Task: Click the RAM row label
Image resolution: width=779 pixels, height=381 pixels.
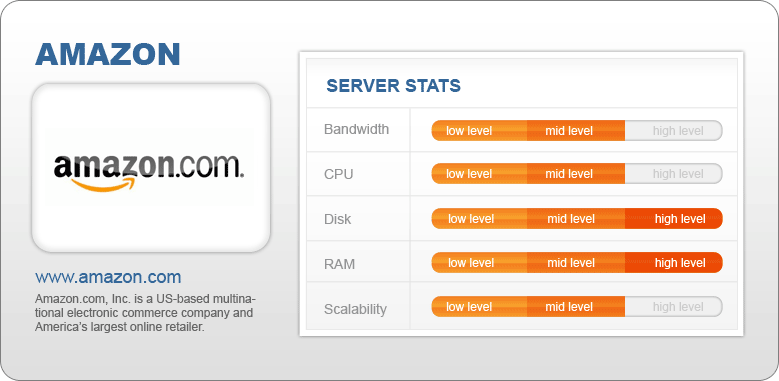Action: point(339,264)
